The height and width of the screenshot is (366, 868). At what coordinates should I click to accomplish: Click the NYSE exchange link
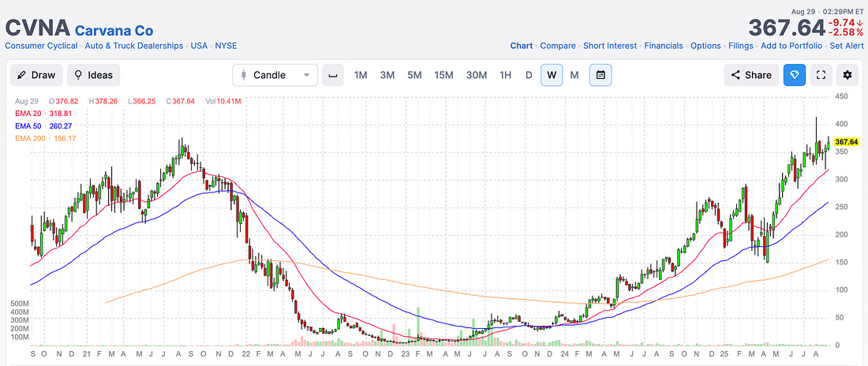click(226, 46)
